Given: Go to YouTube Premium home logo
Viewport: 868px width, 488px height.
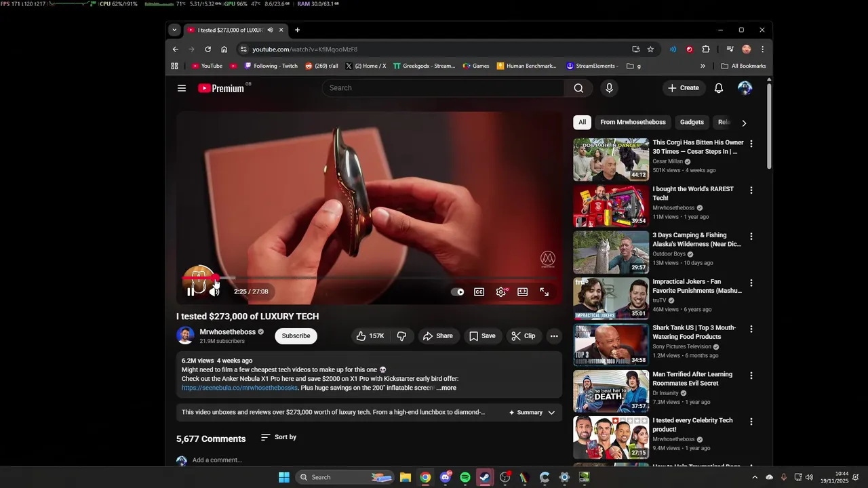Looking at the screenshot, I should [221, 88].
